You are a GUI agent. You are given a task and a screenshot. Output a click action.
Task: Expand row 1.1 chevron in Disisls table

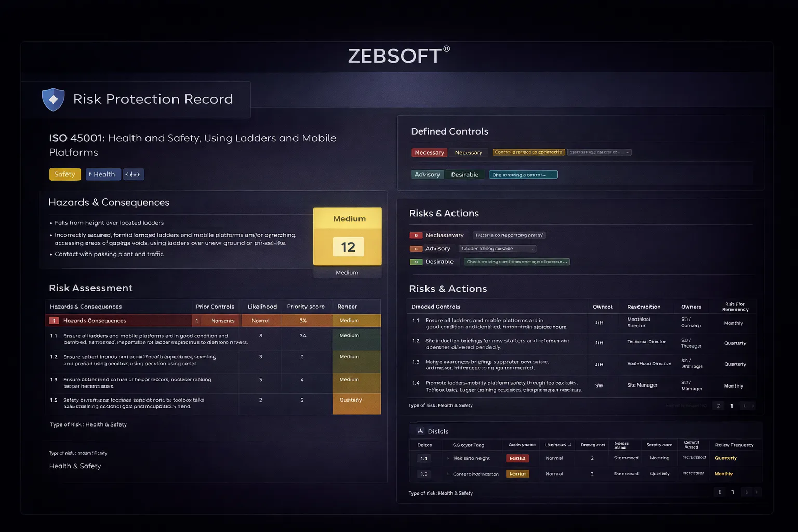pos(448,458)
